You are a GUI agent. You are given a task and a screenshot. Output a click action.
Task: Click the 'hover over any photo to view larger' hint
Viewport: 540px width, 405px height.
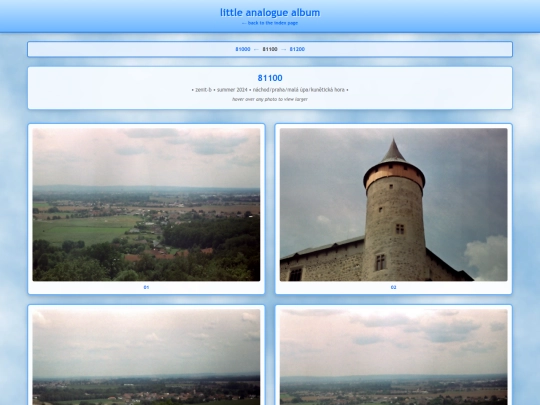270,99
